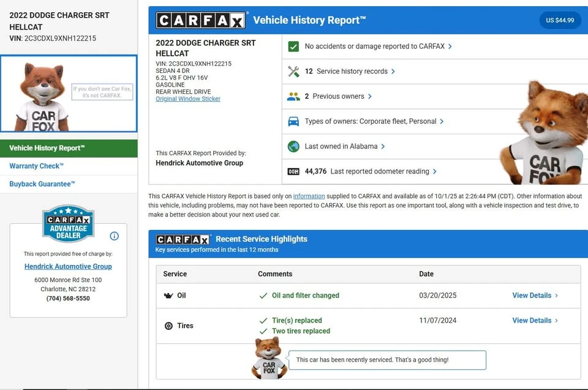Click the large Car Fox mascot beside summary
This screenshot has height=390, width=588.
tap(544, 132)
